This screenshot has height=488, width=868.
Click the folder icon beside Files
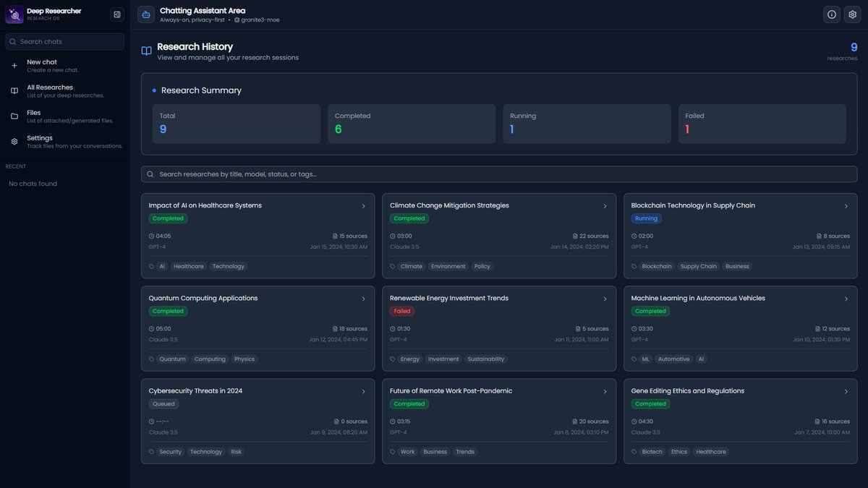(14, 116)
